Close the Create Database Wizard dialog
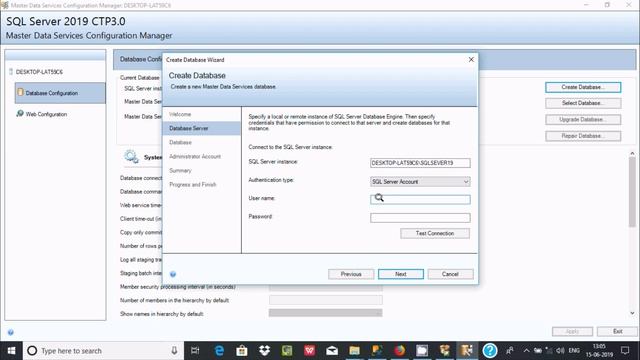 click(x=471, y=60)
